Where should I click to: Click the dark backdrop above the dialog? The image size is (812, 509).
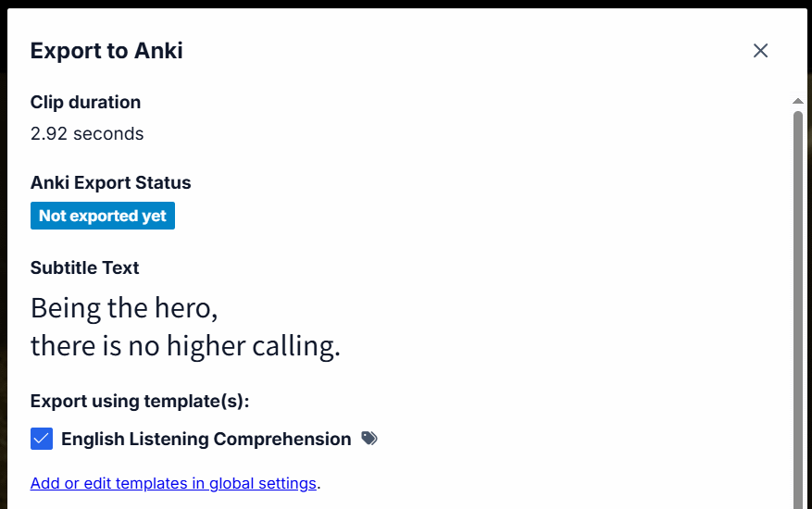[406, 4]
